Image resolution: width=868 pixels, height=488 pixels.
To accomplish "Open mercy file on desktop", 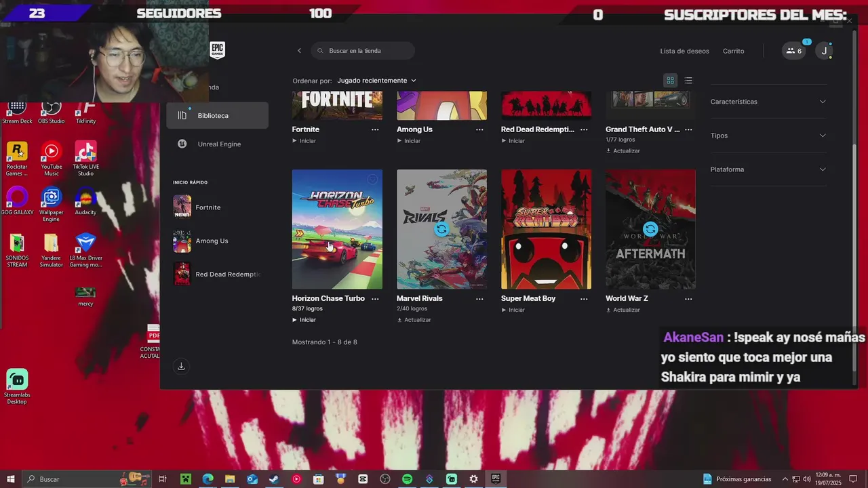I will click(85, 296).
